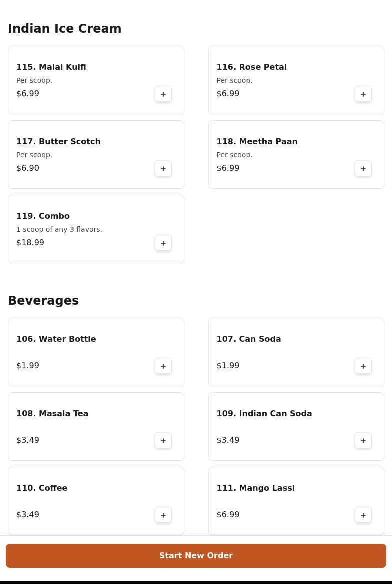Select the 106. Water Bottle title
The width and height of the screenshot is (392, 584).
(x=56, y=339)
